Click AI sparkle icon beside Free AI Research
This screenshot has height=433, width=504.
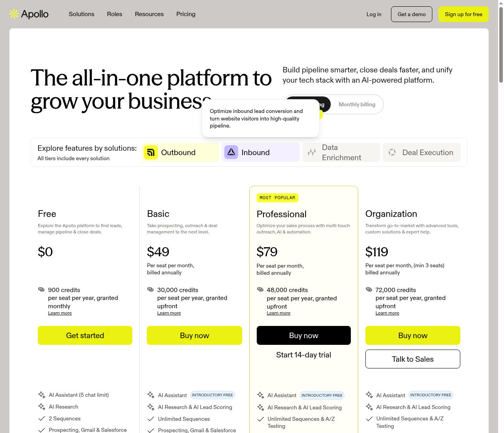point(42,407)
